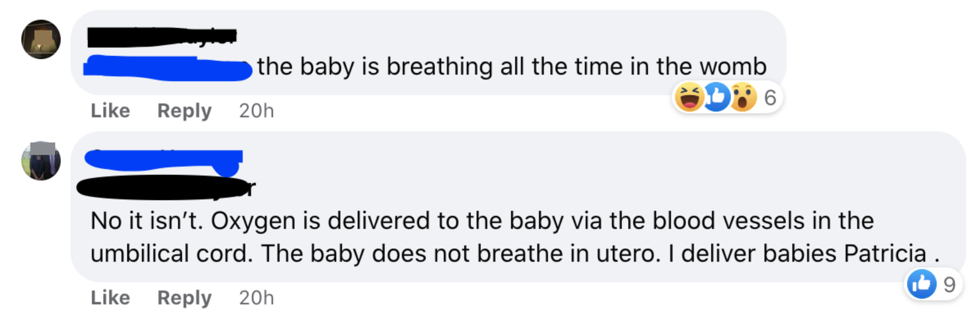The width and height of the screenshot is (980, 315).
Task: Click the laughing reaction emoji on first comment
Action: pyautogui.click(x=689, y=97)
